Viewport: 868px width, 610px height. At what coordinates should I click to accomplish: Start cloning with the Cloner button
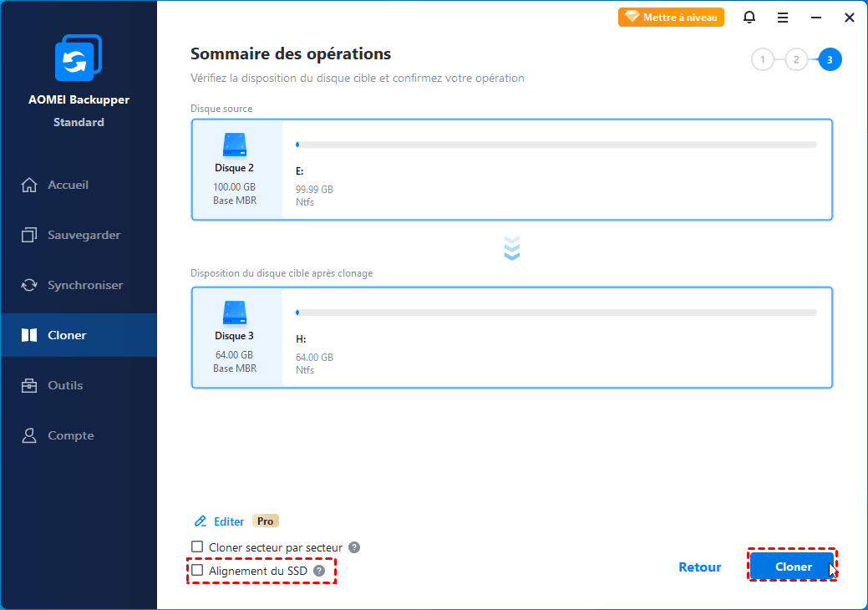click(793, 567)
